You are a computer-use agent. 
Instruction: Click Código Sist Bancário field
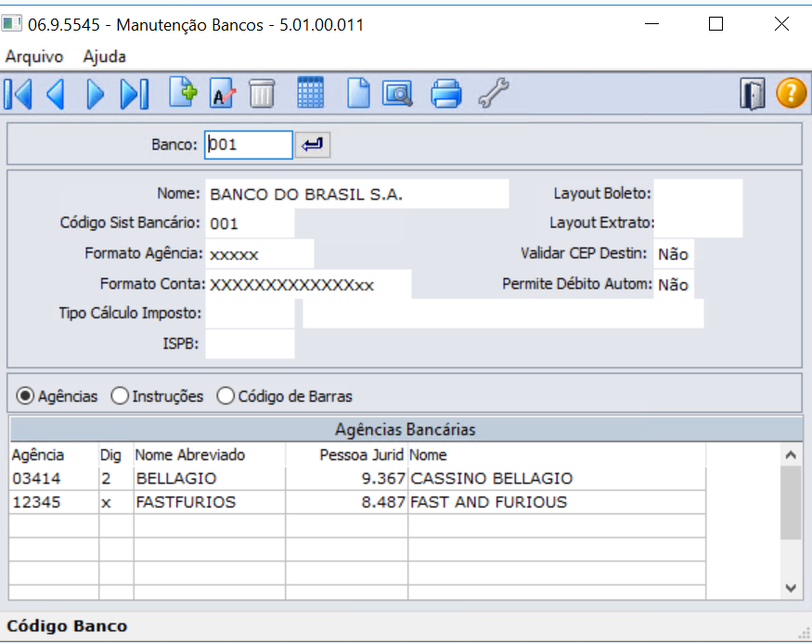pyautogui.click(x=251, y=224)
